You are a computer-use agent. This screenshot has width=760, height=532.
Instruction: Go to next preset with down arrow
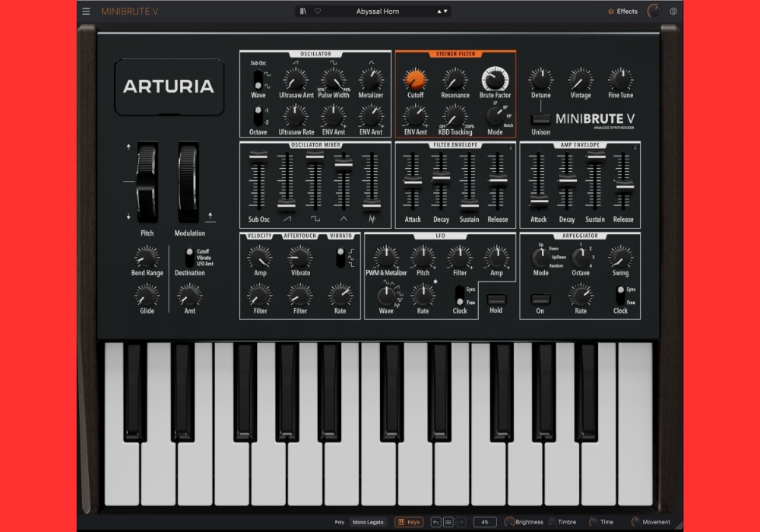point(445,11)
